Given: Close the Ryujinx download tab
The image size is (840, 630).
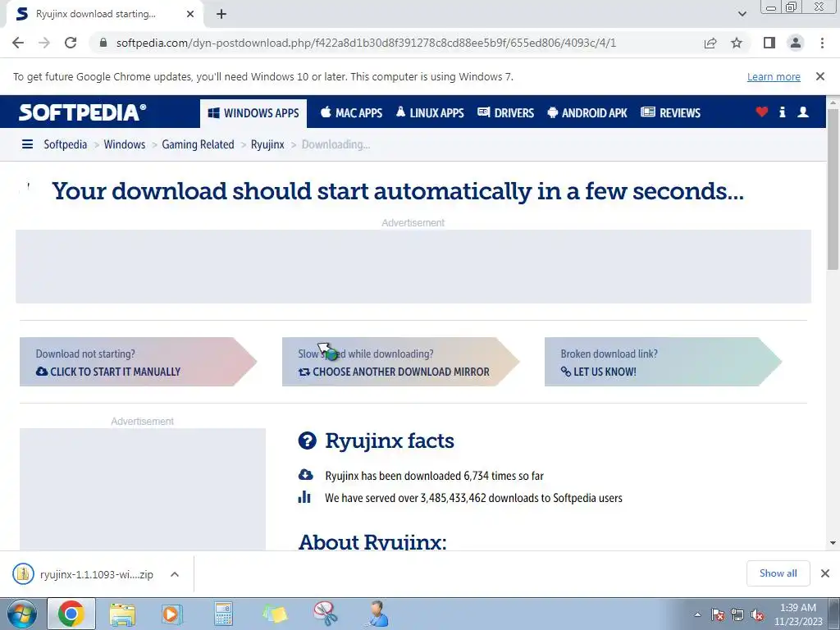Looking at the screenshot, I should [x=190, y=14].
